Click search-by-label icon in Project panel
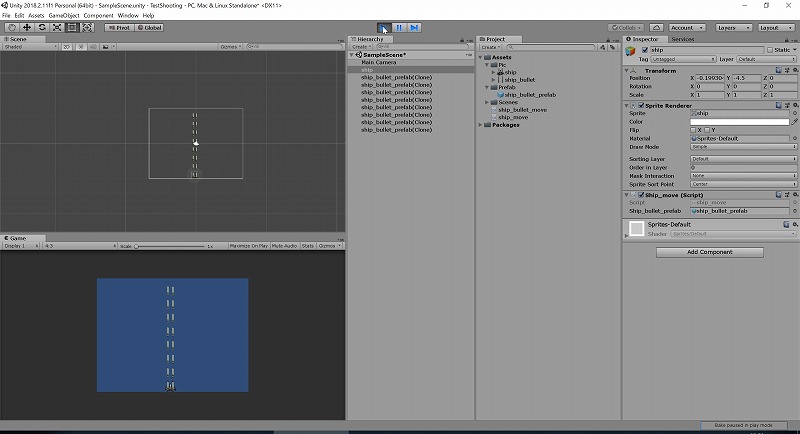Image resolution: width=800 pixels, height=434 pixels. 612,47
